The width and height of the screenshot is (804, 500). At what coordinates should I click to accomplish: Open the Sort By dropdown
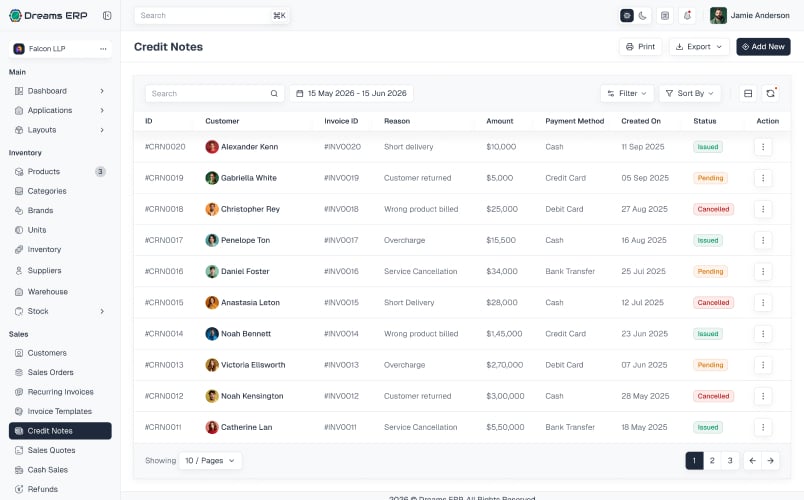click(x=690, y=93)
